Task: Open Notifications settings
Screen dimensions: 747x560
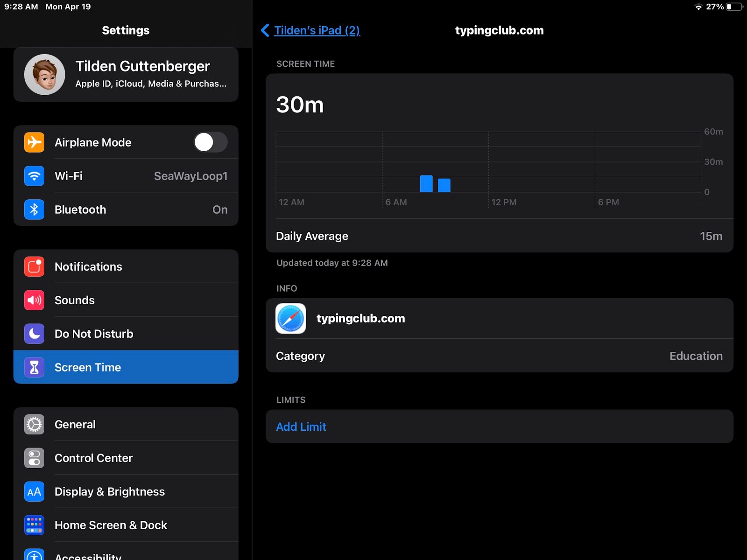Action: [x=126, y=266]
